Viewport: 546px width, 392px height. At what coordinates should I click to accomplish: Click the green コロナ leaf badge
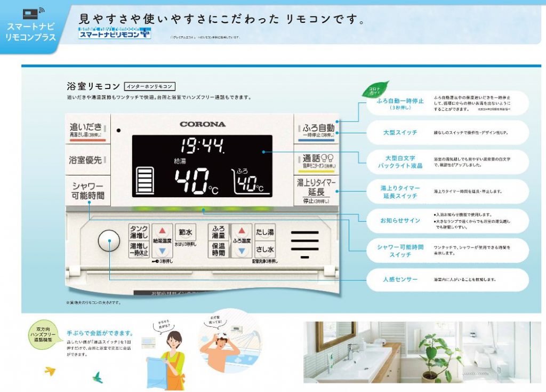tap(374, 90)
